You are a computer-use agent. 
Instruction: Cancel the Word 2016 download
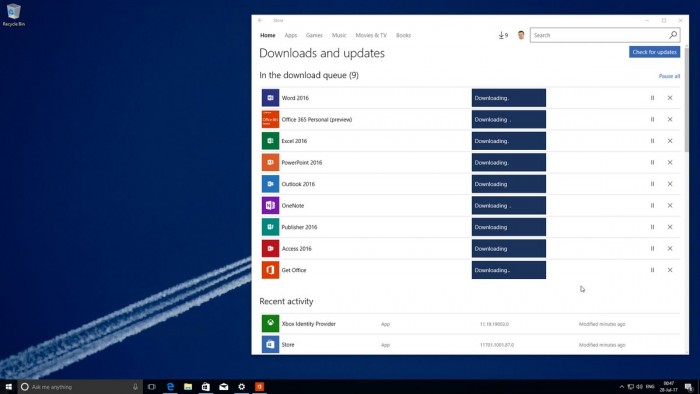click(x=670, y=98)
